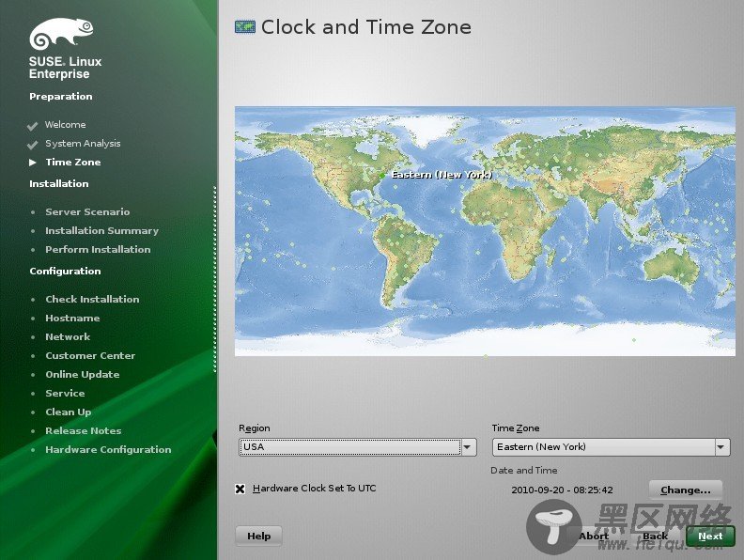744x560 pixels.
Task: Select Welcome step in sidebar
Action: click(x=66, y=124)
